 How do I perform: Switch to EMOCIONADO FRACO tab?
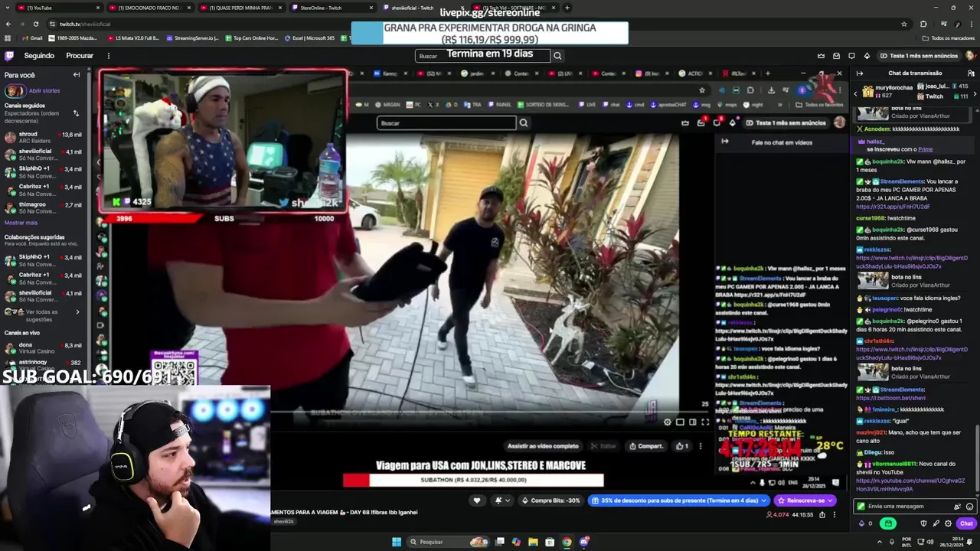pos(149,8)
